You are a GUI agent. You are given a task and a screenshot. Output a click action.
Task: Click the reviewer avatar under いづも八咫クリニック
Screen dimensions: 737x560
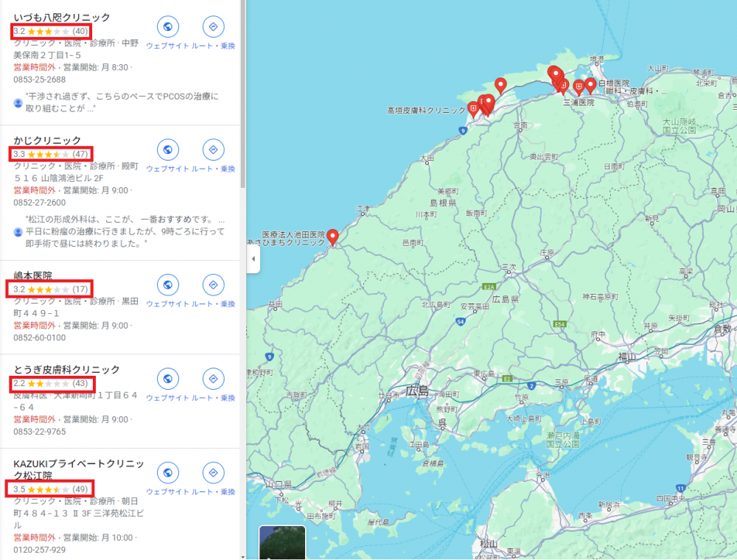click(18, 103)
